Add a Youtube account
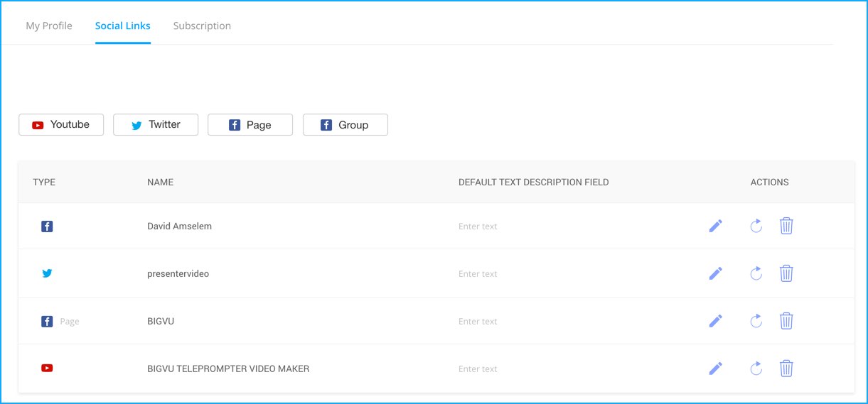 (x=61, y=124)
